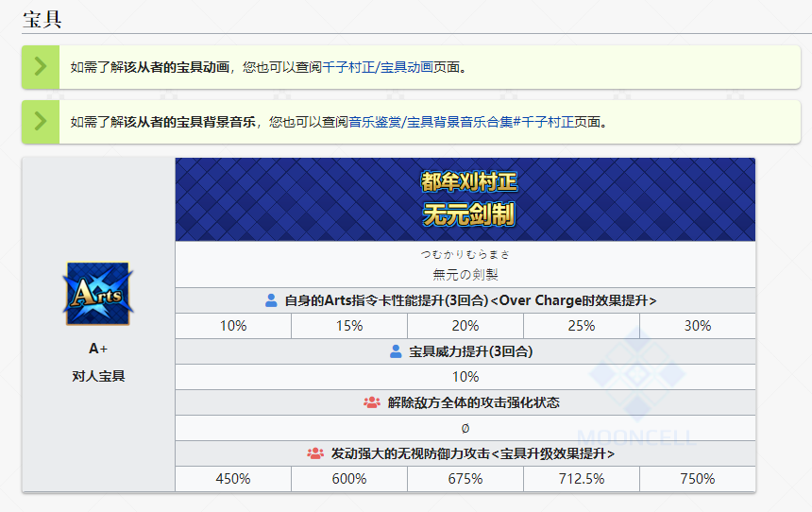Click the A+ rank label

pyautogui.click(x=98, y=349)
